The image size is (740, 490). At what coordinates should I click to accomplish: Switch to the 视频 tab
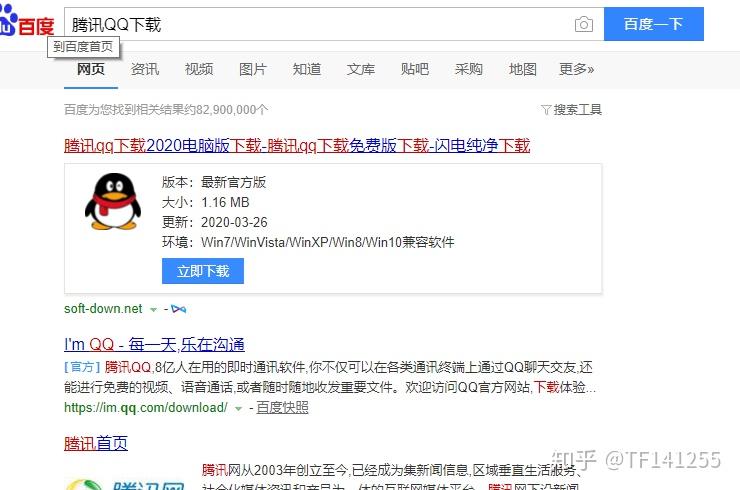tap(199, 69)
